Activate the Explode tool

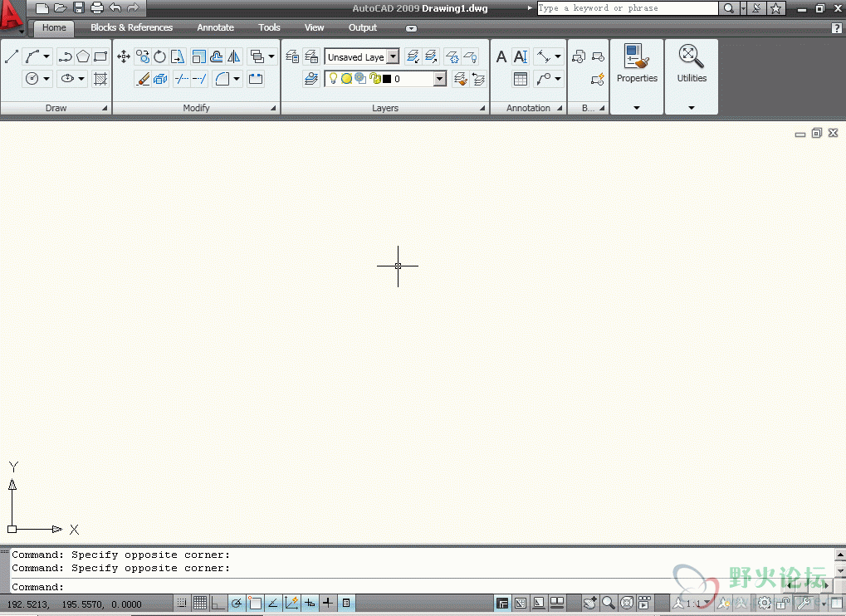click(x=160, y=79)
